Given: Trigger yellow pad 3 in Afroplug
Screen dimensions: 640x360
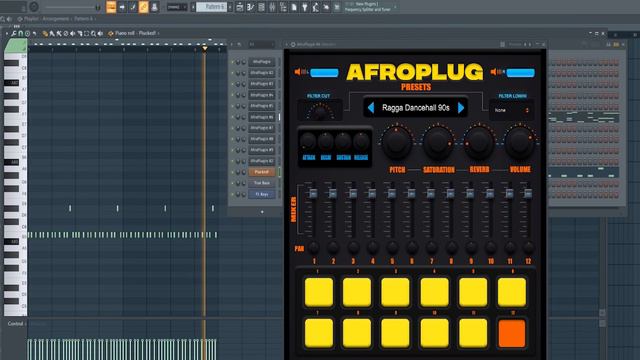Looking at the screenshot, I should pyautogui.click(x=395, y=292).
